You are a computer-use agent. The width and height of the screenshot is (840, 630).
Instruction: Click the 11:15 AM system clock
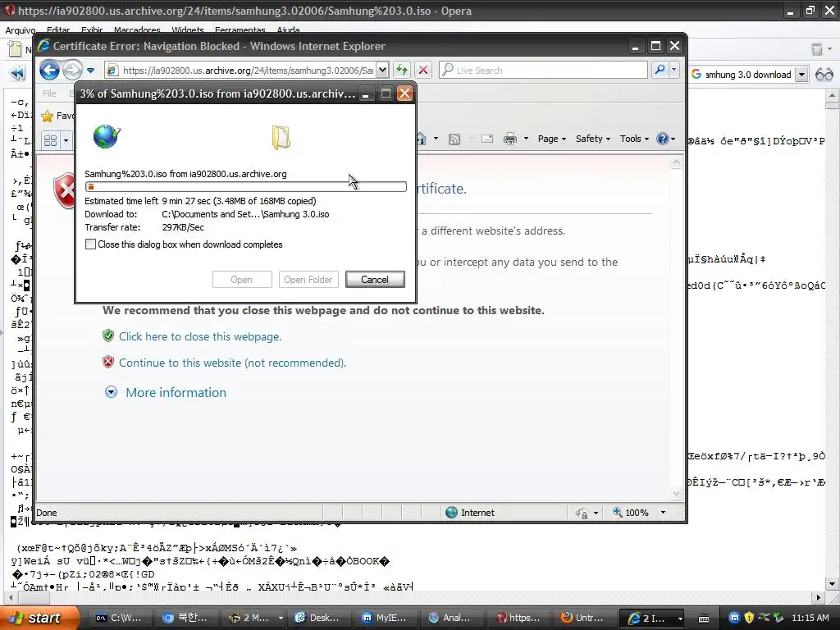(810, 619)
